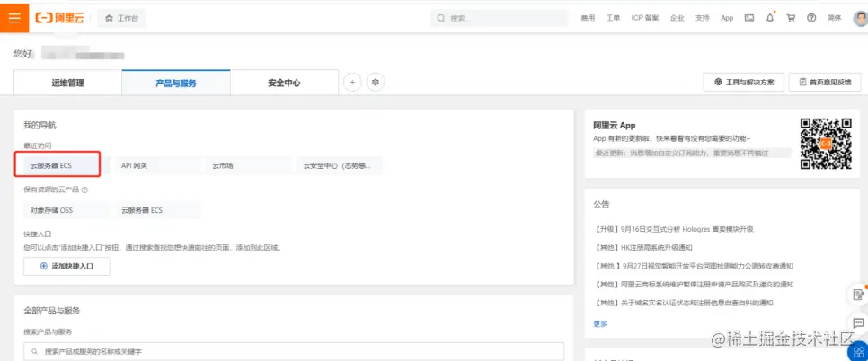868x361 pixels.
Task: Open the 工作台 workbench button
Action: click(x=122, y=18)
